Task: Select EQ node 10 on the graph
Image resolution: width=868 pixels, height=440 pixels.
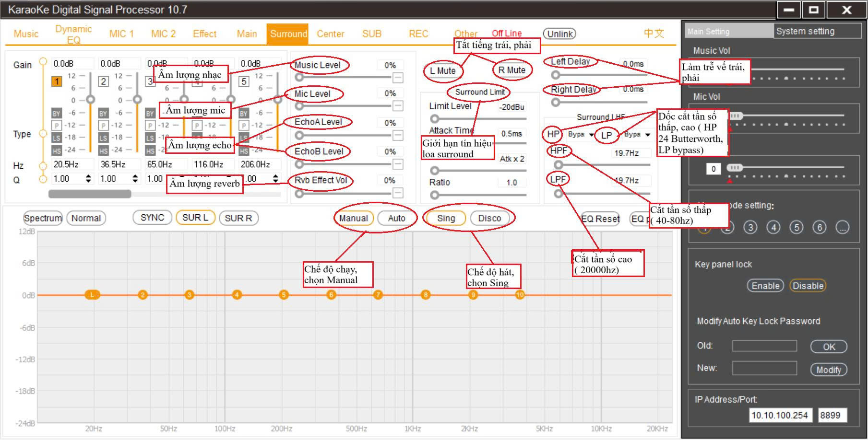Action: (520, 294)
